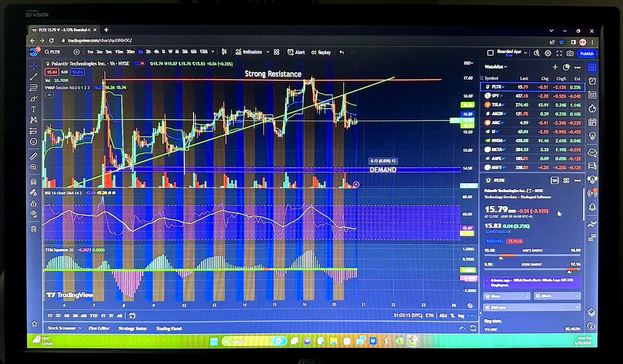Open the Trading Panel tab
The image size is (623, 364).
pos(169,328)
